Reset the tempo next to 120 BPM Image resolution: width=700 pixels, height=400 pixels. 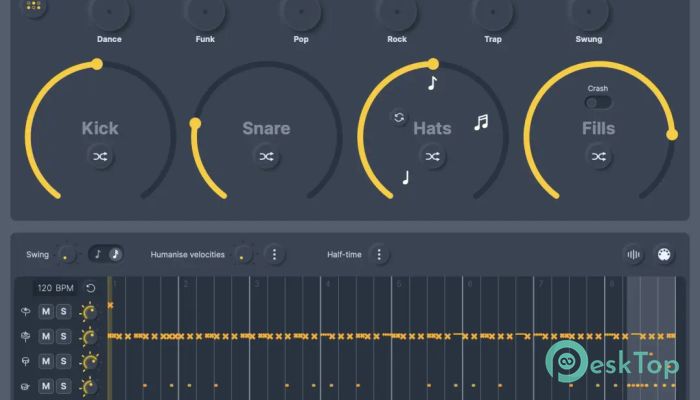coord(91,288)
